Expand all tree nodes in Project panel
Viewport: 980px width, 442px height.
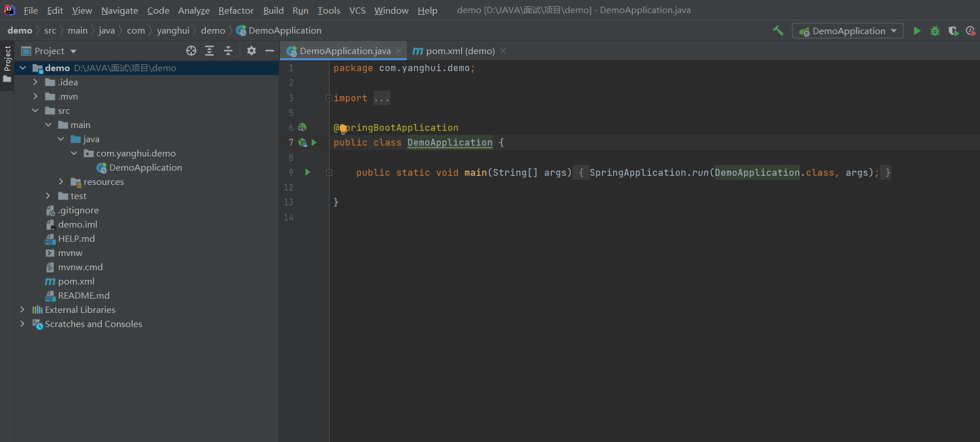(209, 51)
